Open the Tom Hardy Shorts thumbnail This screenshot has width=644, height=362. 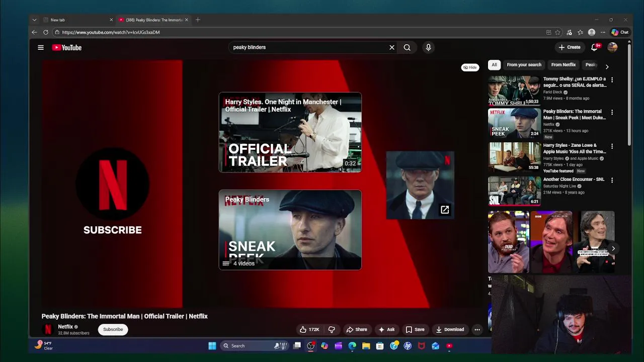tap(508, 242)
